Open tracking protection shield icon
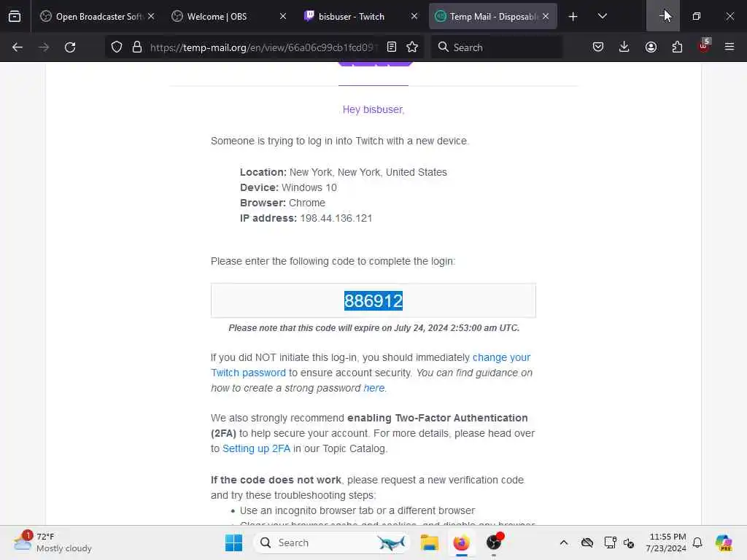Viewport: 747px width, 560px height. (117, 47)
